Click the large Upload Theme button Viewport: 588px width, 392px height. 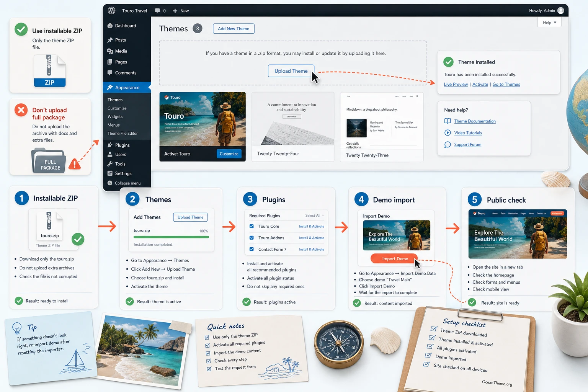click(x=291, y=71)
